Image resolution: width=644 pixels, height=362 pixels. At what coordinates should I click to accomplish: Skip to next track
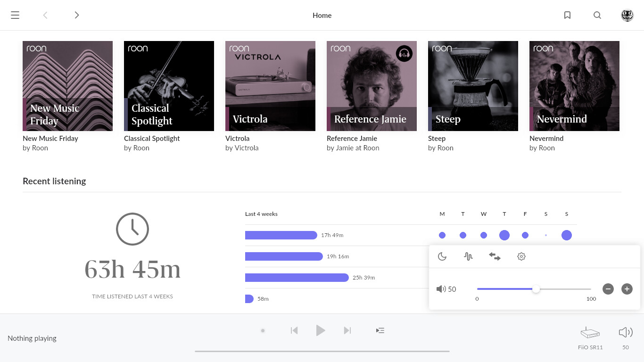pyautogui.click(x=347, y=330)
